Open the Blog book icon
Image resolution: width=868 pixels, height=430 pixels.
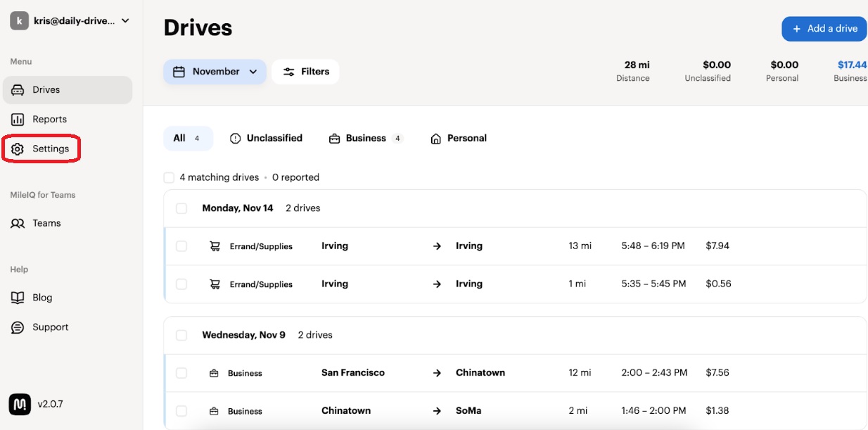click(x=18, y=298)
